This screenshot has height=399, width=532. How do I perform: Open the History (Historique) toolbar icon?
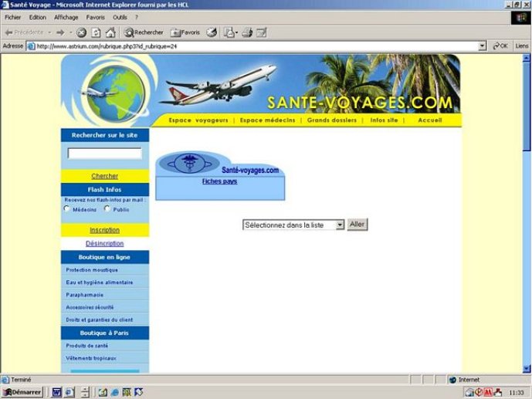click(x=212, y=32)
